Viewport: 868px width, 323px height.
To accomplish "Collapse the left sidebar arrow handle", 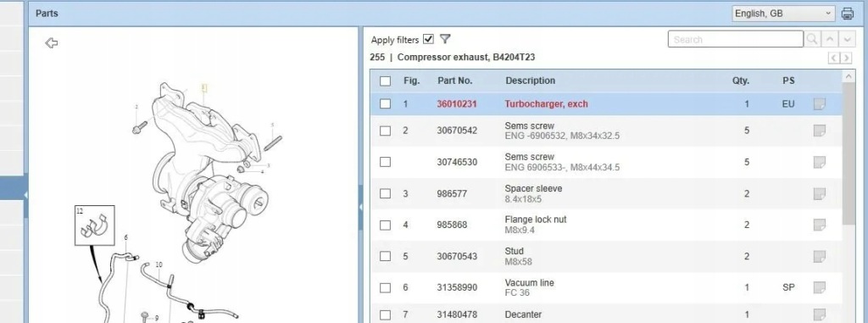I will point(25,195).
